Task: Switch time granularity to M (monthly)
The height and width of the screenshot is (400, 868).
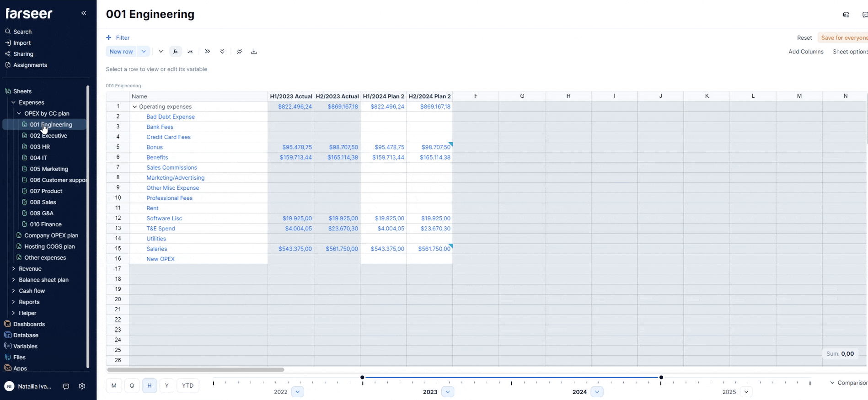Action: tap(114, 385)
